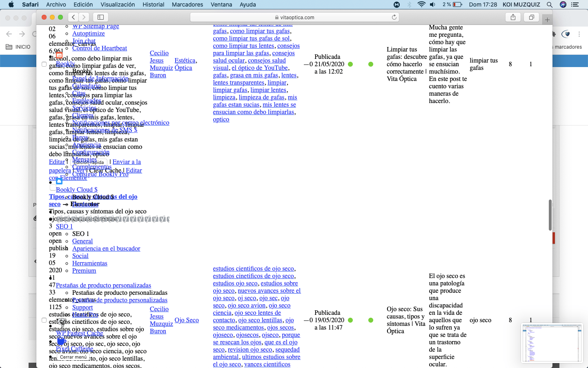Screen dimensions: 588x368
Task: Click back arrow in the background Chrome window
Action: tap(9, 34)
